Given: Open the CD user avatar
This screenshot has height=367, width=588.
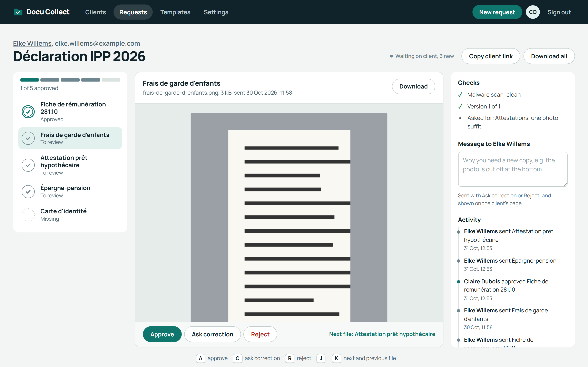Looking at the screenshot, I should [533, 12].
